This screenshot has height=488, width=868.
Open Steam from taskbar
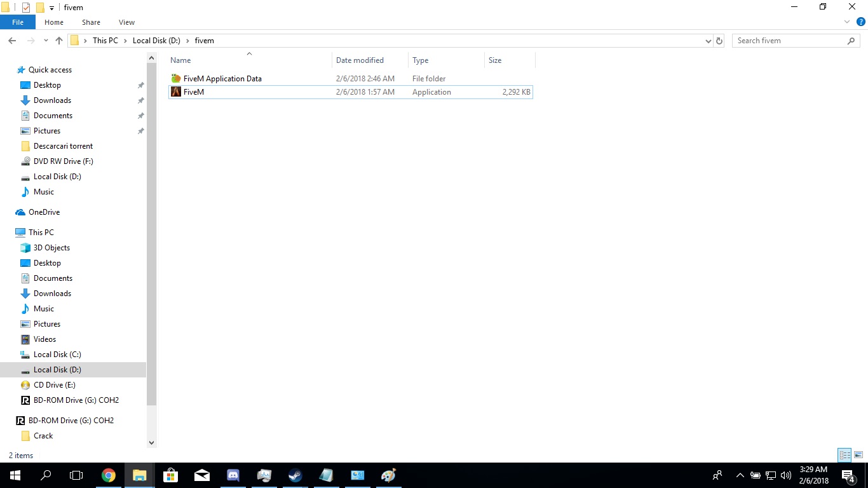click(295, 475)
